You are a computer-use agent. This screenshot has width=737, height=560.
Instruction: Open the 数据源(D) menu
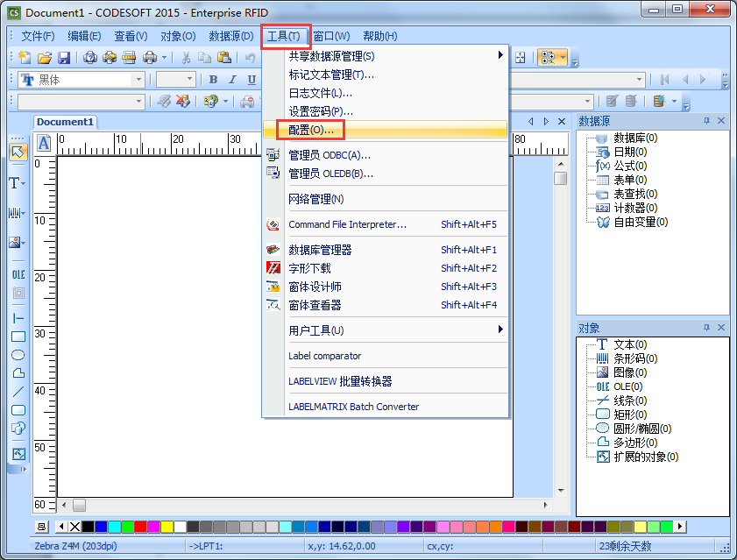point(230,36)
